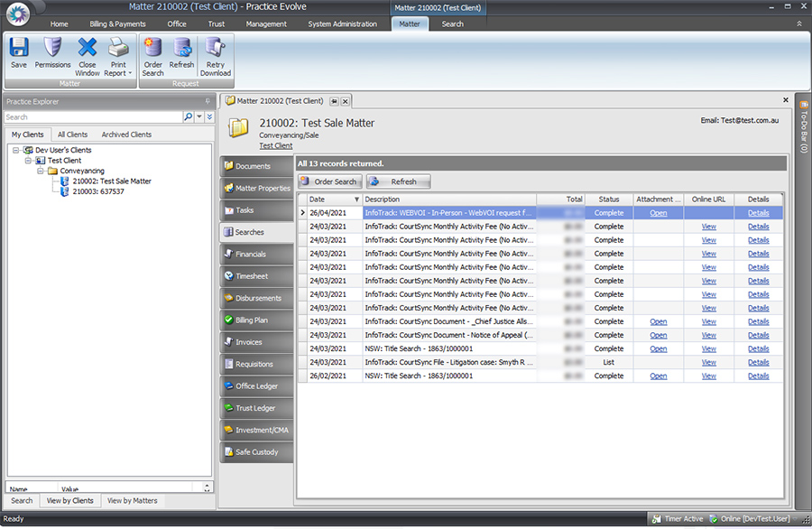The width and height of the screenshot is (812, 529).
Task: Select matter 210003: 637537 in tree
Action: tap(97, 191)
